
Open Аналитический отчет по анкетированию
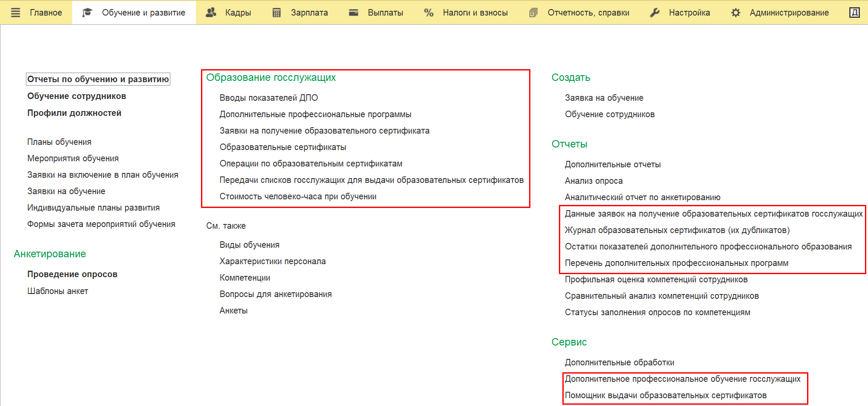point(642,197)
